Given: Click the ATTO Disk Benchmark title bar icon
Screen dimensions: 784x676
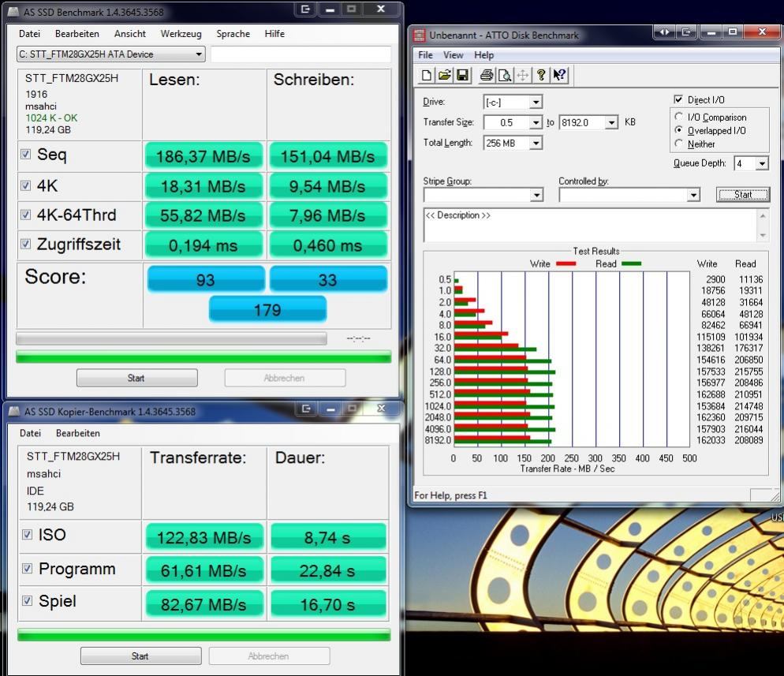Looking at the screenshot, I should click(419, 35).
